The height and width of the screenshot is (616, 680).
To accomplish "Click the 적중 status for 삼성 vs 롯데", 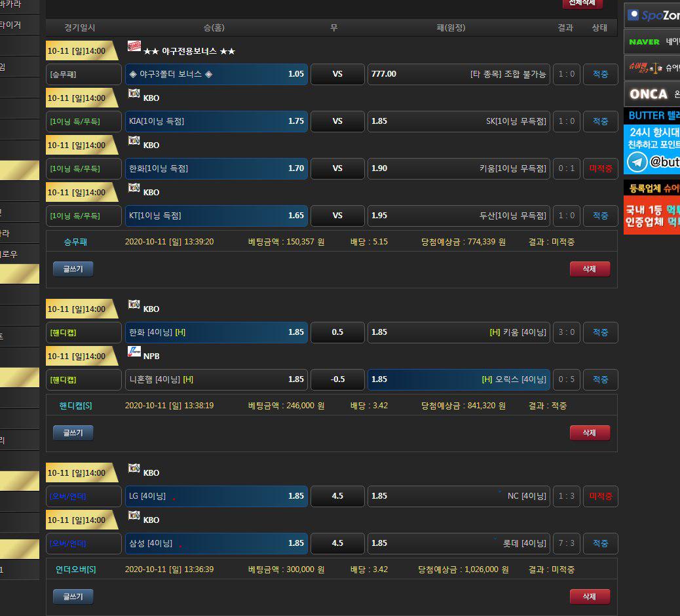I will point(600,543).
